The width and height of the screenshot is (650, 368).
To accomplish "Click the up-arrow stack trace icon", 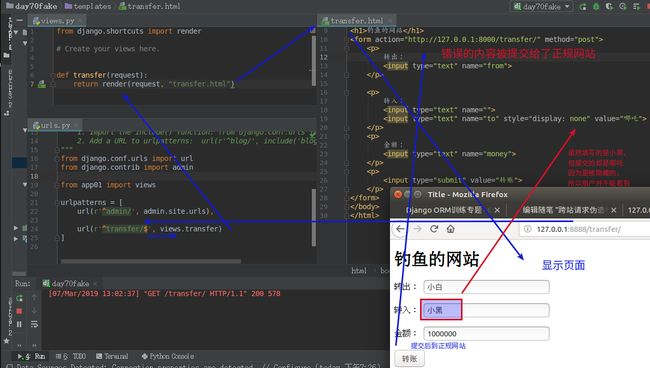I will [x=34, y=298].
